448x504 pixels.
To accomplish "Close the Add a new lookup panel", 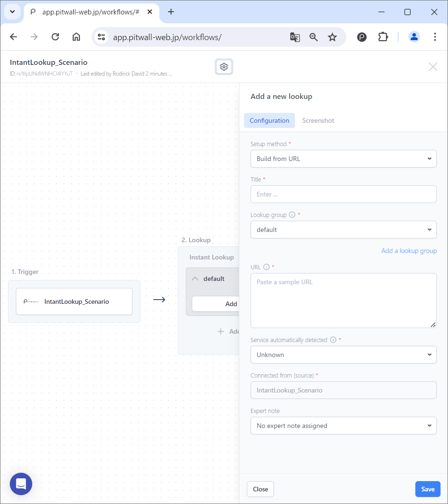I will click(x=260, y=489).
